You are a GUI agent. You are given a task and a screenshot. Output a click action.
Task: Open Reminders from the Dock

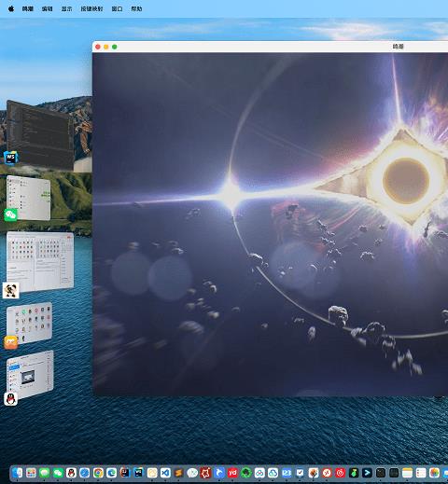[421, 473]
